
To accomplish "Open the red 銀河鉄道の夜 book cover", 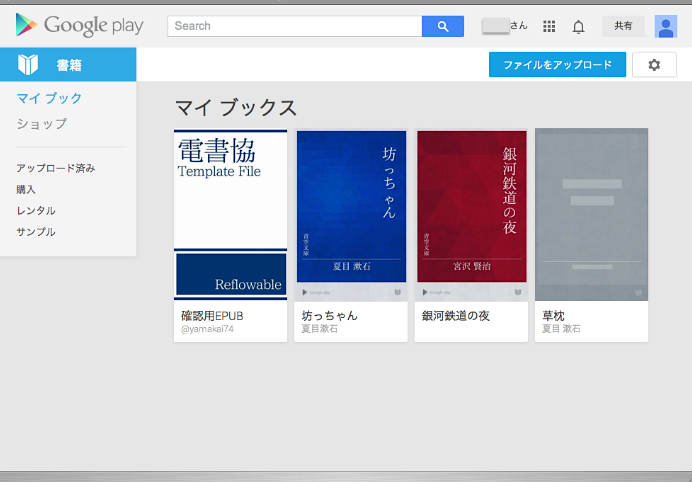I will pos(471,215).
